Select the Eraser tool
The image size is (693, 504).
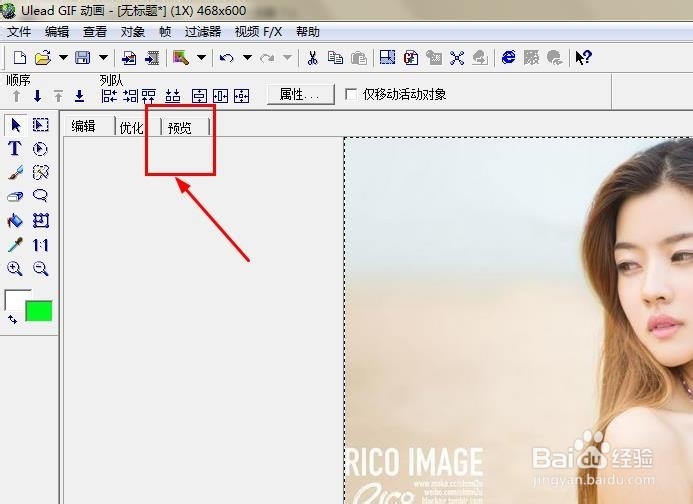15,196
